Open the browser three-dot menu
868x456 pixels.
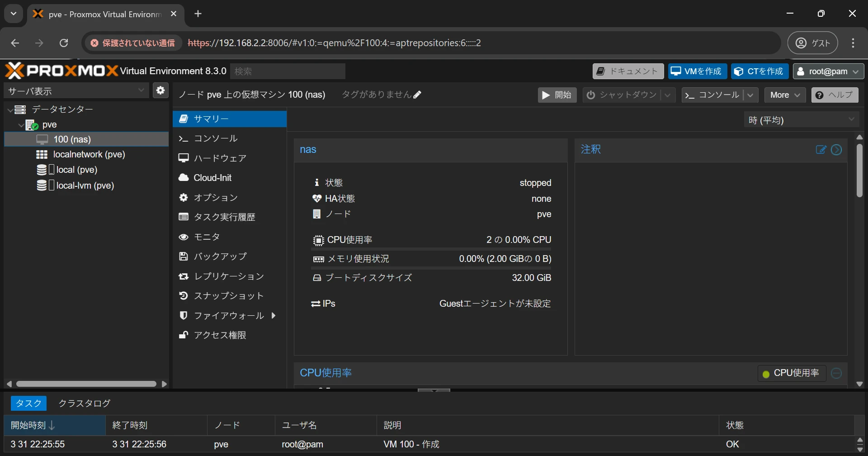pyautogui.click(x=853, y=43)
